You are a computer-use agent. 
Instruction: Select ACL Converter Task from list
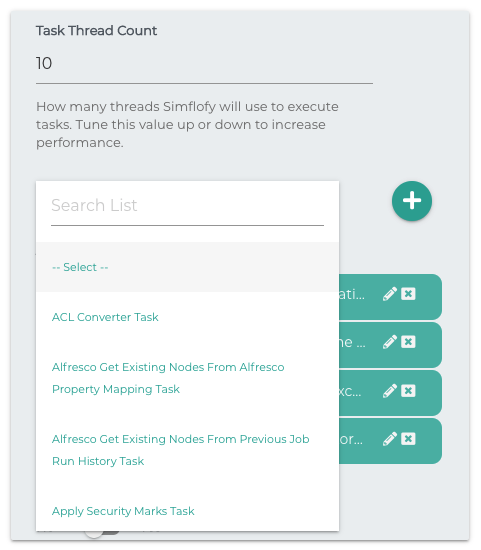[187, 317]
